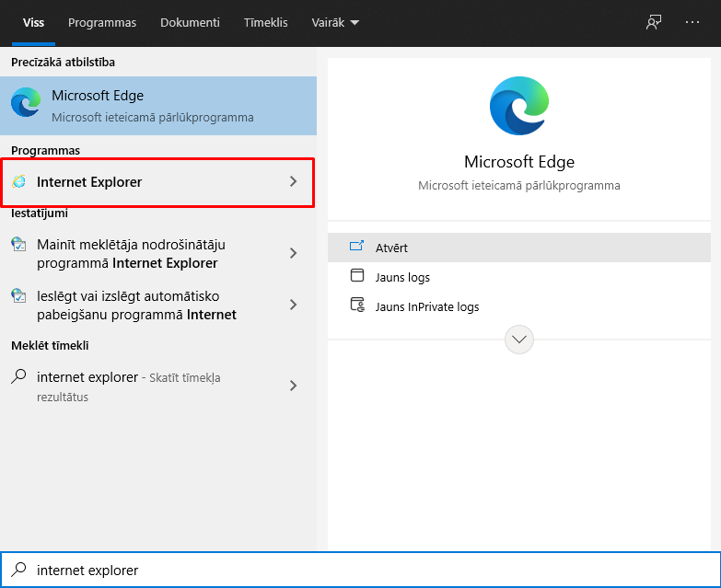
Task: Click Atvērt to open Microsoft Edge
Action: 391,248
